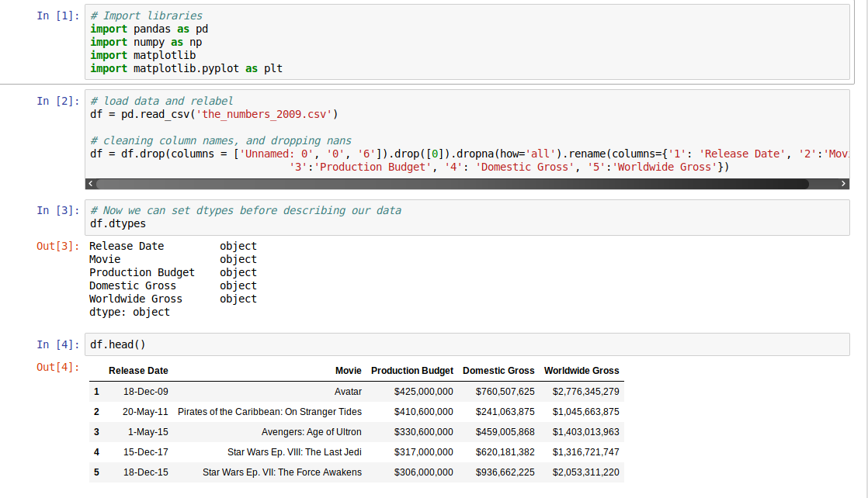868x498 pixels.
Task: Click the left arrow of the horizontal scrollbar
Action: tap(91, 184)
